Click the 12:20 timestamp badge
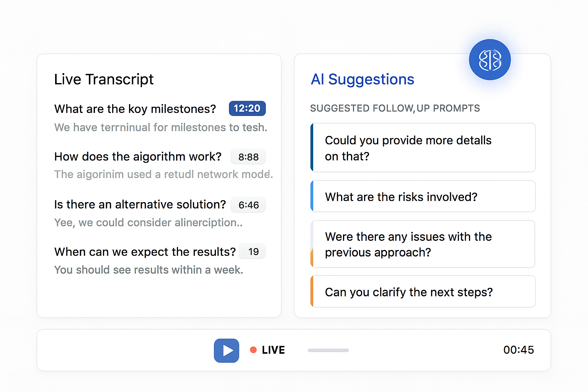Viewport: 588px width, 392px height. tap(247, 108)
